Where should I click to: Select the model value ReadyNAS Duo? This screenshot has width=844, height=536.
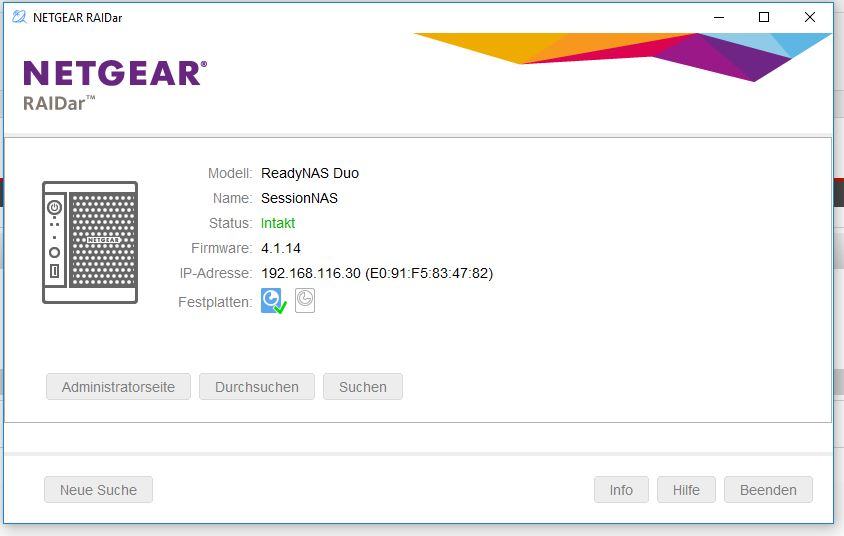click(310, 173)
